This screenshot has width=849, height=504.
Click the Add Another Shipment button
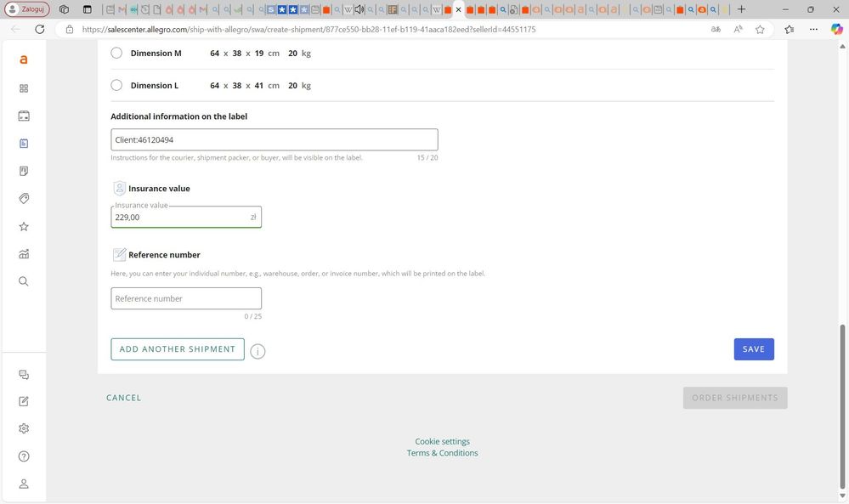click(178, 349)
